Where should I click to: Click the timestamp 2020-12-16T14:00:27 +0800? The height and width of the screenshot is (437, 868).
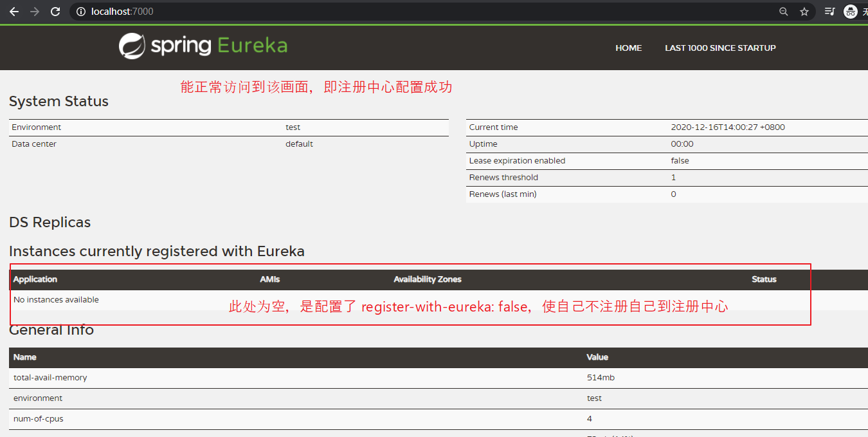coord(728,127)
